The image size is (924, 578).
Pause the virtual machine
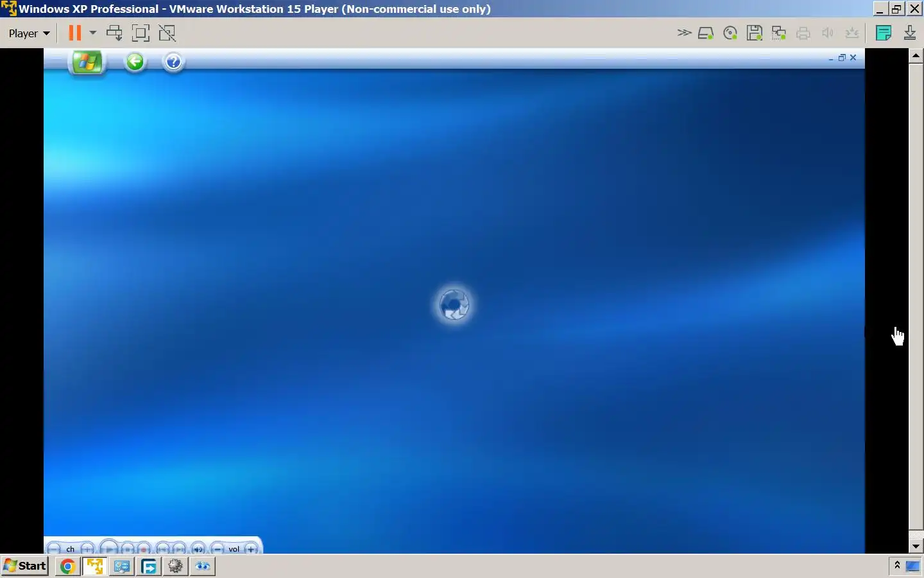tap(75, 33)
